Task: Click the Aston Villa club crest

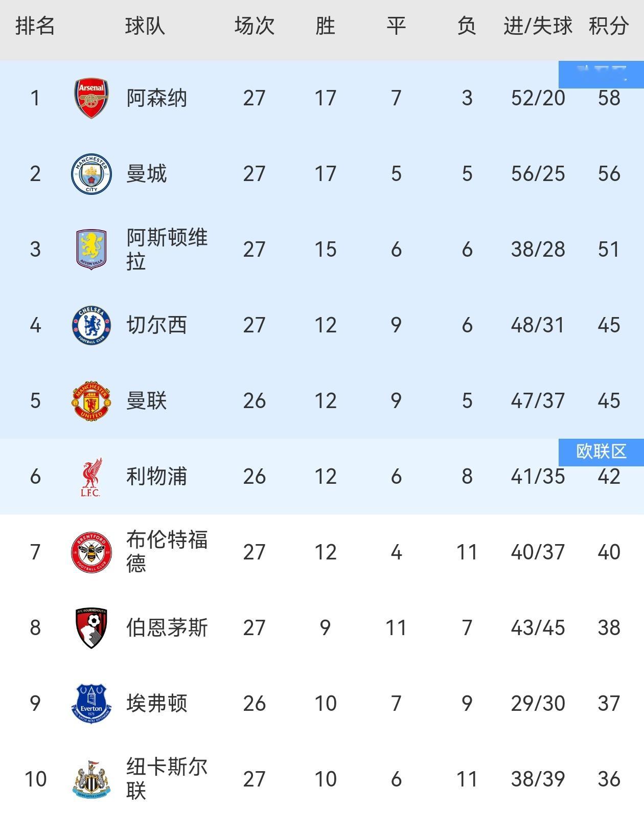Action: click(91, 250)
